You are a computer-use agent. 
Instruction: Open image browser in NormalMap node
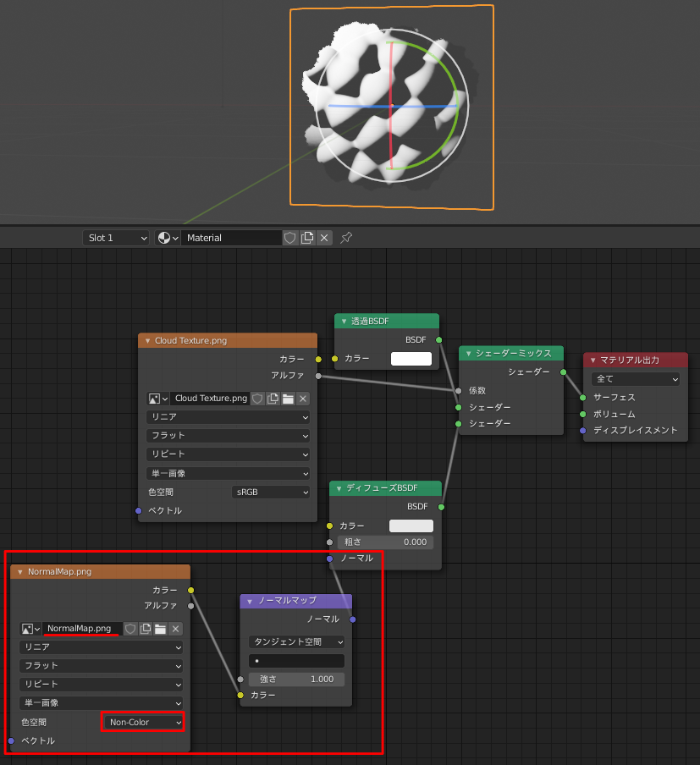click(30, 629)
